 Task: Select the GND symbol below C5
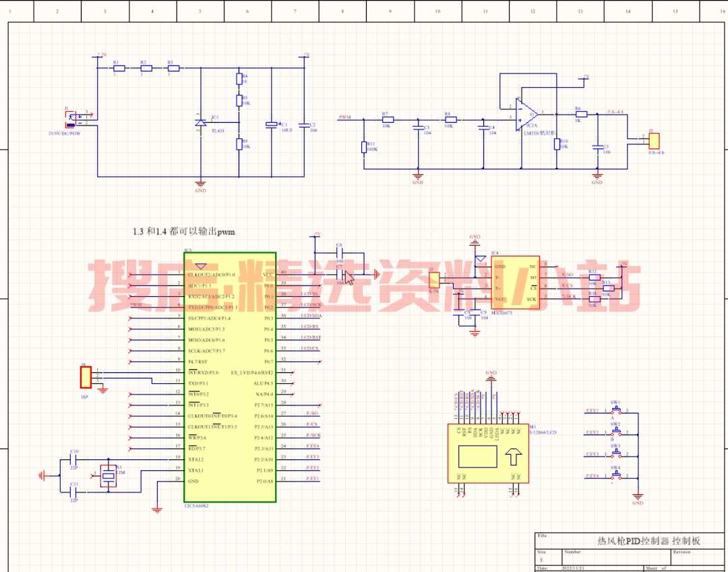pos(597,176)
